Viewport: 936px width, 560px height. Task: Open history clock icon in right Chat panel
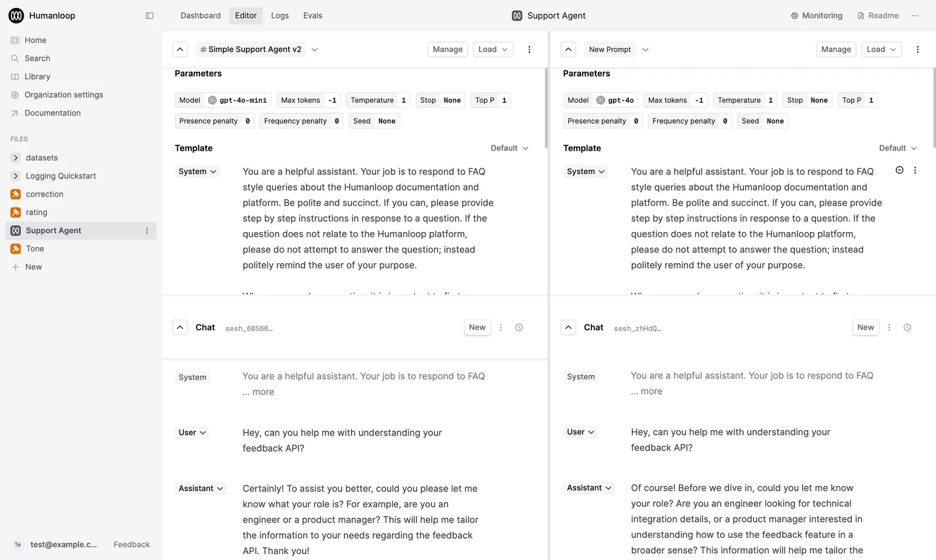(907, 327)
